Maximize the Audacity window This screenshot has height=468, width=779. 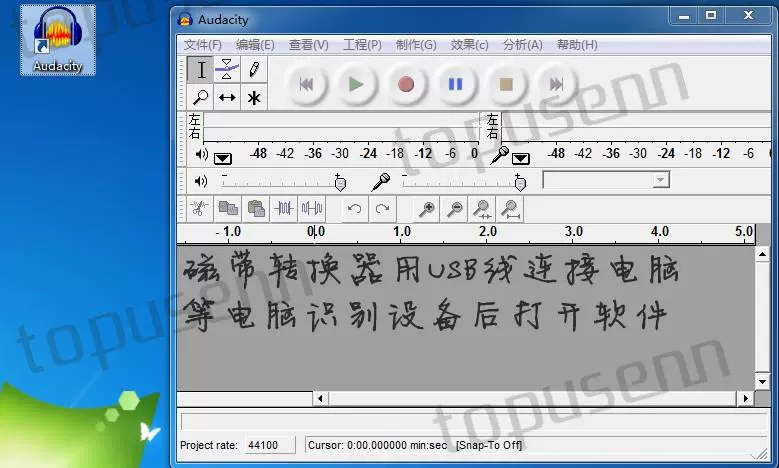coord(711,16)
